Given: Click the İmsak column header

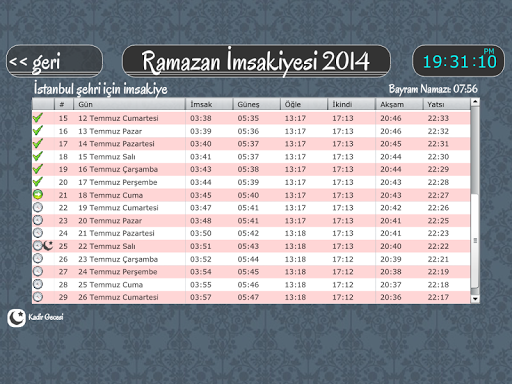Looking at the screenshot, I should [209, 104].
